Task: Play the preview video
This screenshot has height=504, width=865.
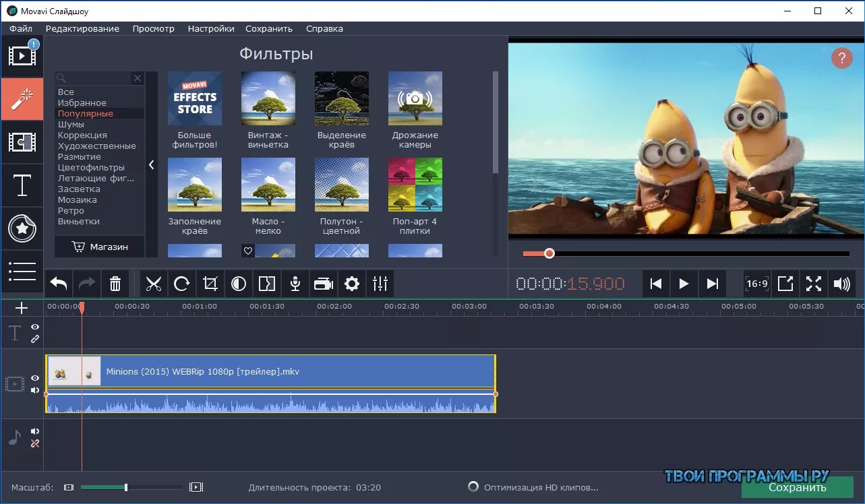Action: click(684, 284)
